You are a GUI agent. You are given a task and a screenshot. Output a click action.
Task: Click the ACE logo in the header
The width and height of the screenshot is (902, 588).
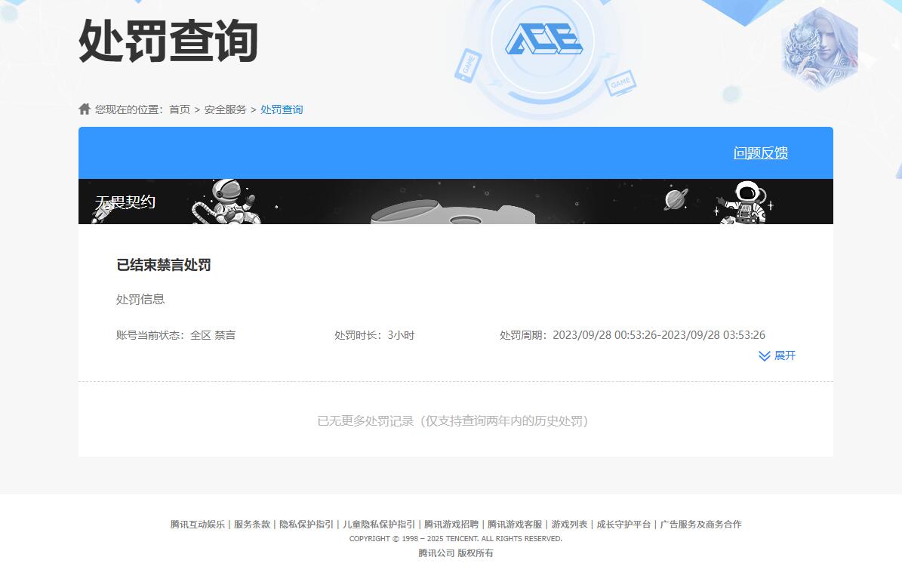(x=544, y=38)
